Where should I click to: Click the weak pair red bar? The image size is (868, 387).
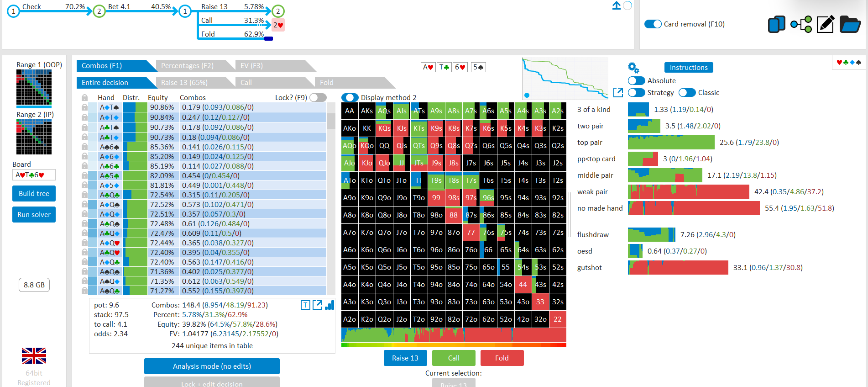pyautogui.click(x=688, y=192)
